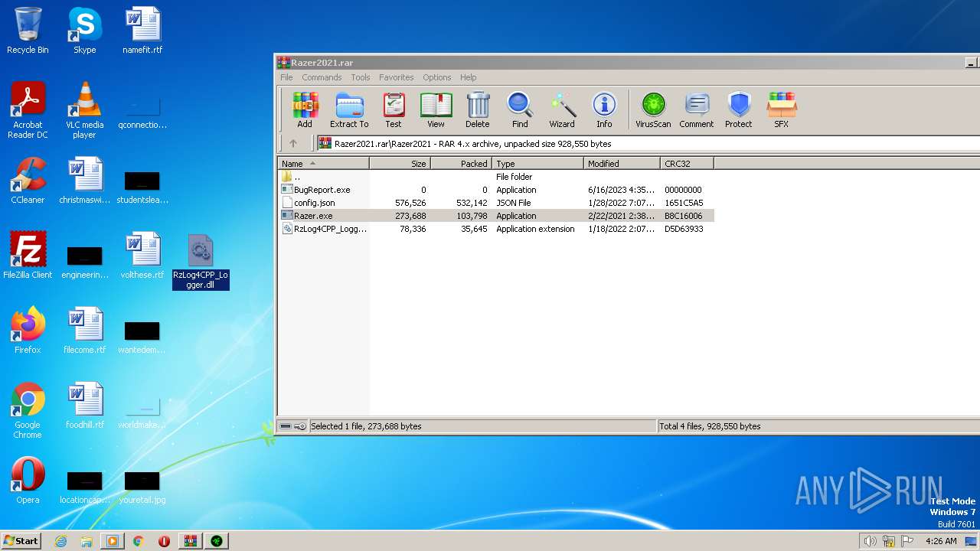Select Google Chrome desktop shortcut
The height and width of the screenshot is (551, 980).
coord(28,411)
